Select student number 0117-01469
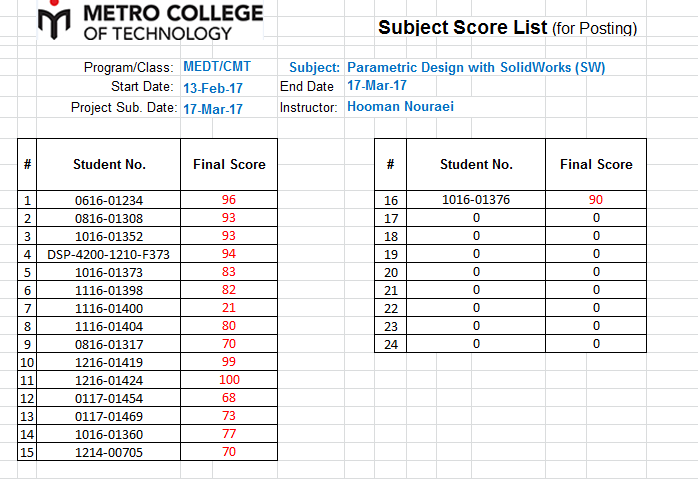The image size is (698, 479). click(109, 416)
